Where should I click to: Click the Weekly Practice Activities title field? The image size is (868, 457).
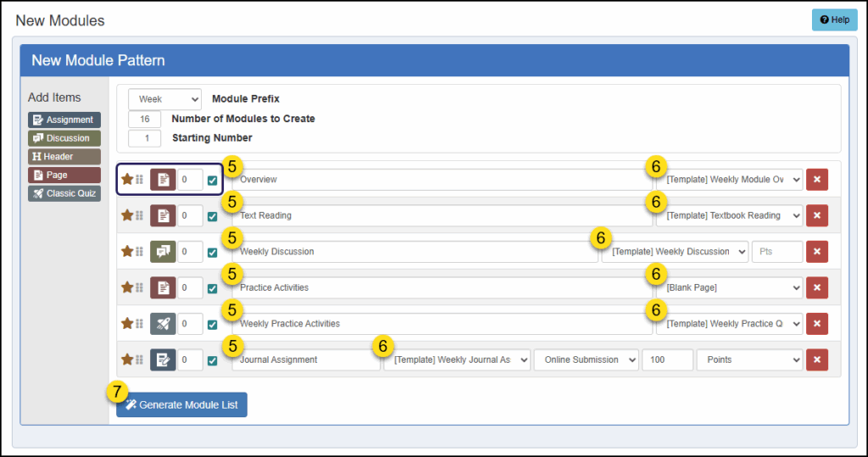(442, 324)
